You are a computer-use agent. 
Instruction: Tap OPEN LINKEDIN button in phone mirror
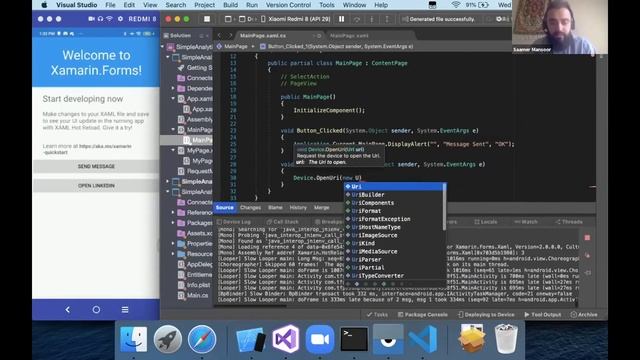[x=96, y=186]
